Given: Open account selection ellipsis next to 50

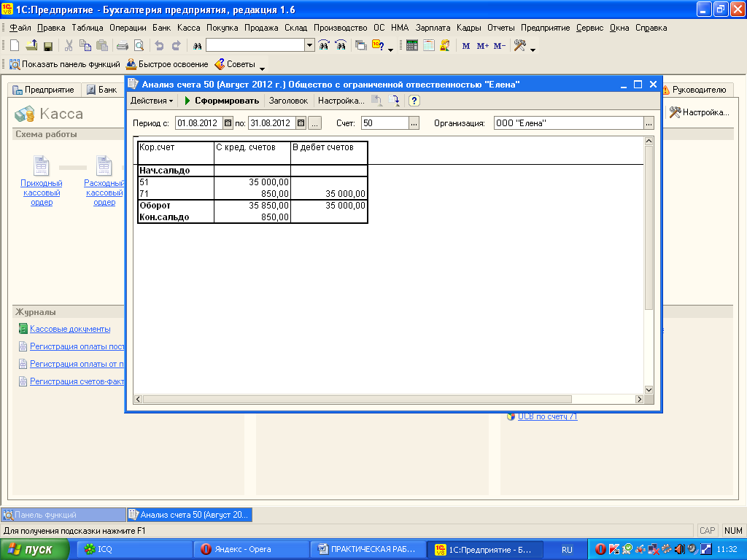Looking at the screenshot, I should (x=414, y=122).
